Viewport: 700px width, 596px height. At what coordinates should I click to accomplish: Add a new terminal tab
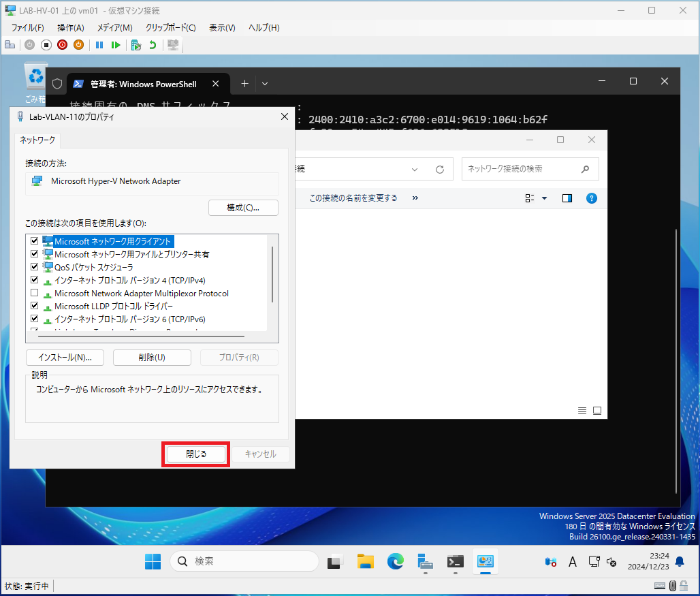click(244, 84)
